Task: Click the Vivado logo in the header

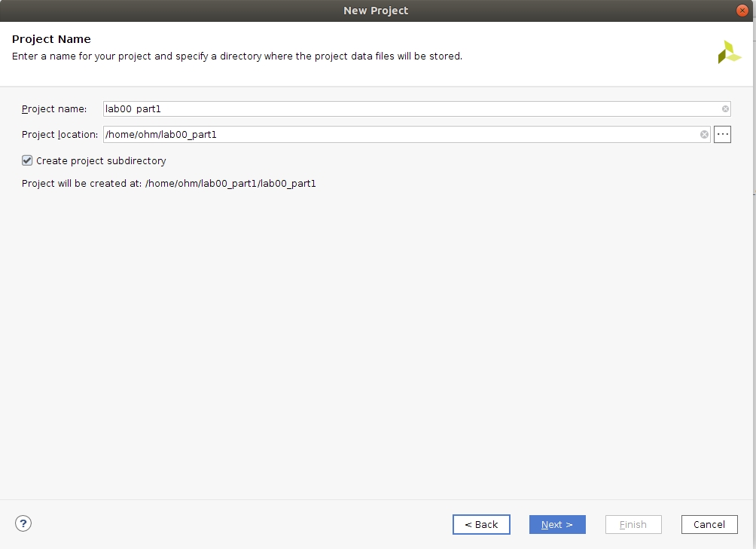Action: click(729, 52)
